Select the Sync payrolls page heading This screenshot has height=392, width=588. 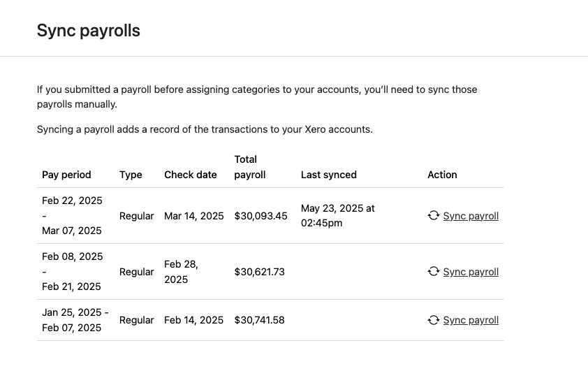coord(89,31)
